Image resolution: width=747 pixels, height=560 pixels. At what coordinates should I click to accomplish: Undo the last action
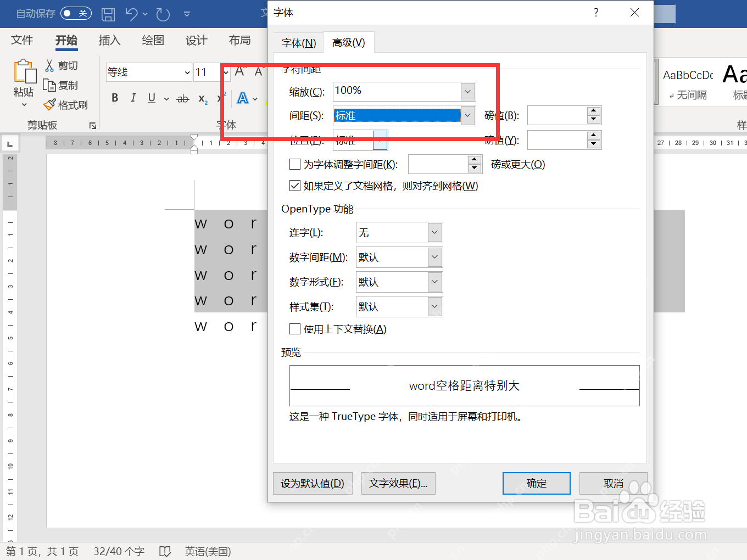[x=131, y=14]
